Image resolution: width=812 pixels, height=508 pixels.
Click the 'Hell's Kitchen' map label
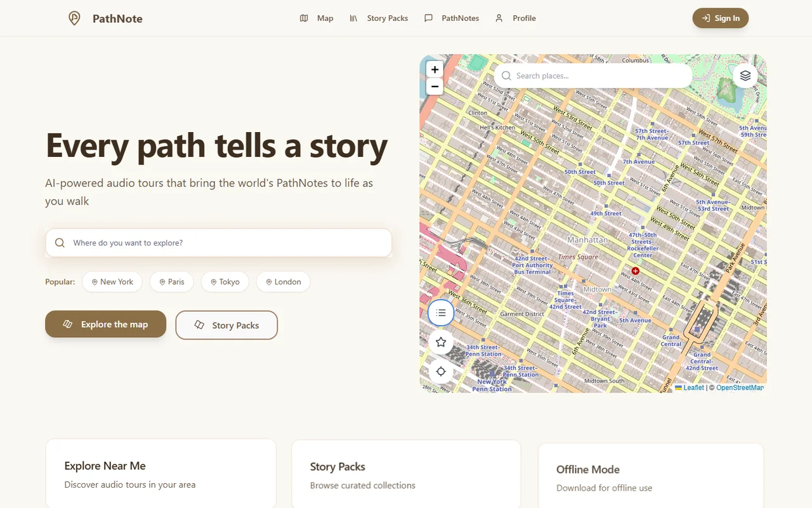pos(497,128)
